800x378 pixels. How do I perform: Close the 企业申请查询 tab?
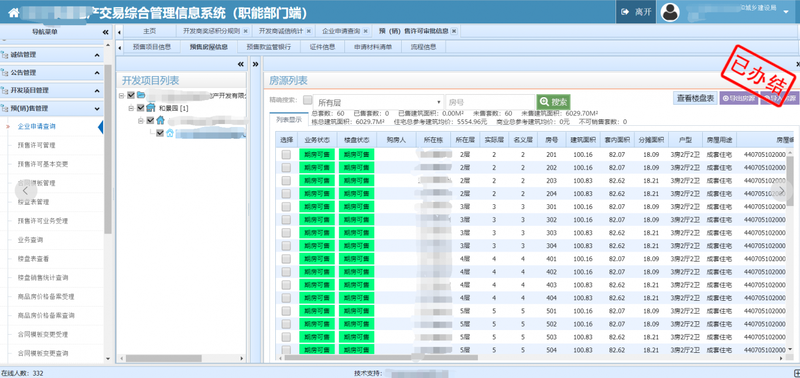pyautogui.click(x=366, y=31)
